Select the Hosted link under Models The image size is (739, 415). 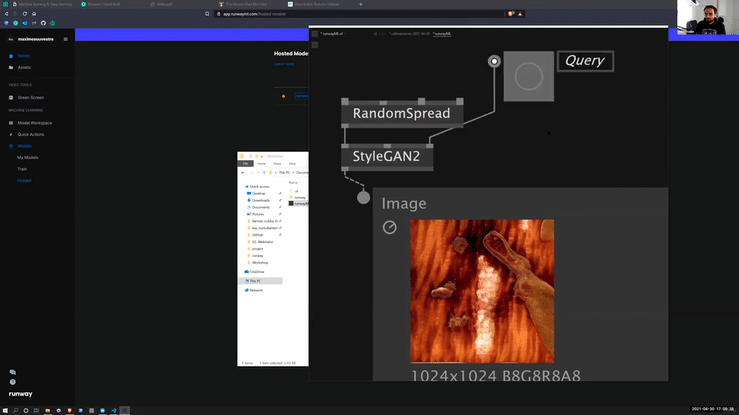pos(24,180)
